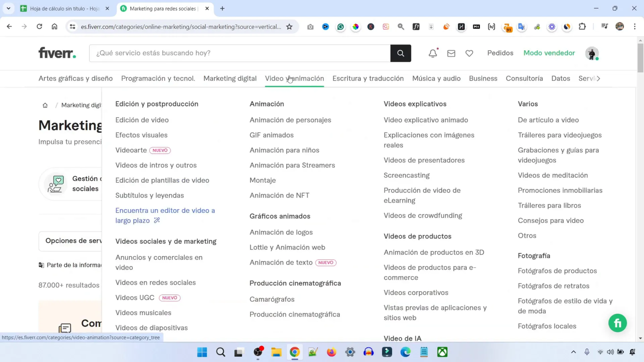The image size is (644, 362).
Task: Open the green support chat bubble
Action: (x=617, y=323)
